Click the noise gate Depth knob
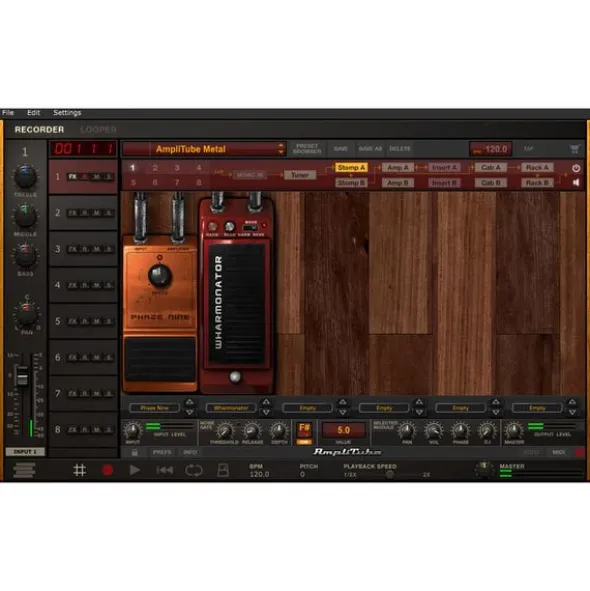Viewport: 590px width, 591px height. [x=279, y=430]
